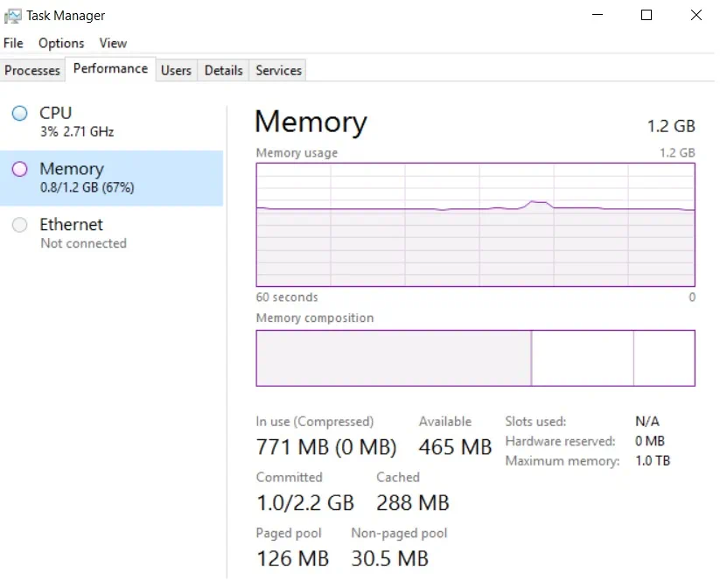
Task: Select the CPU circle icon in sidebar
Action: (x=19, y=113)
